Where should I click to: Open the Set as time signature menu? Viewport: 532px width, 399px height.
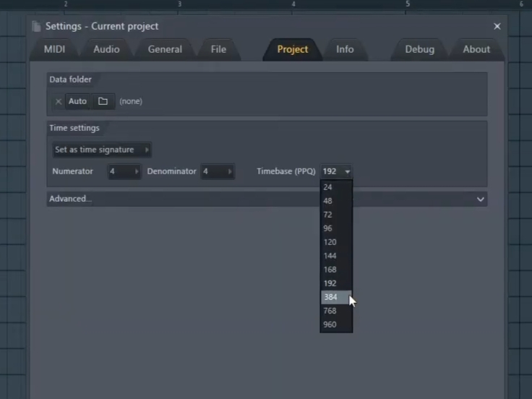point(101,150)
